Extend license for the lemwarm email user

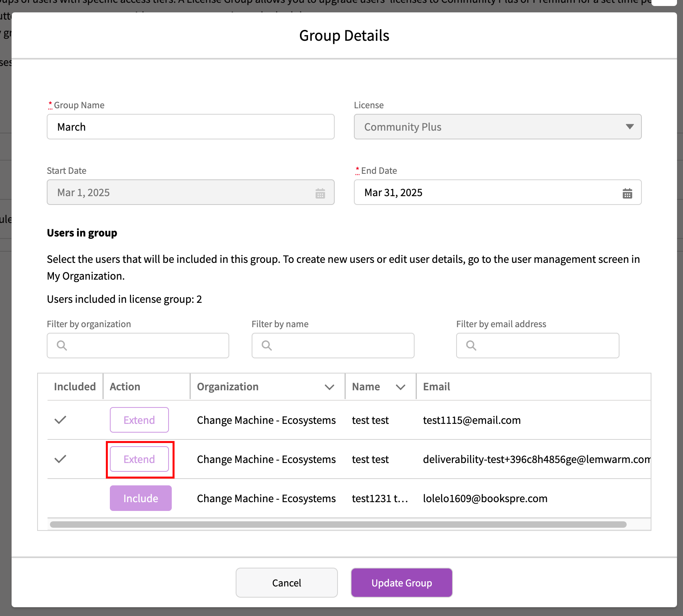[139, 459]
